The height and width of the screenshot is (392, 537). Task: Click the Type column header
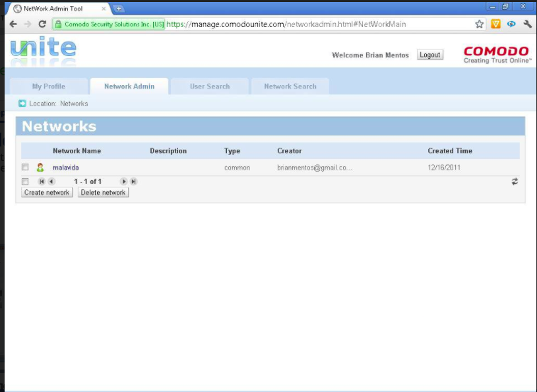(232, 150)
